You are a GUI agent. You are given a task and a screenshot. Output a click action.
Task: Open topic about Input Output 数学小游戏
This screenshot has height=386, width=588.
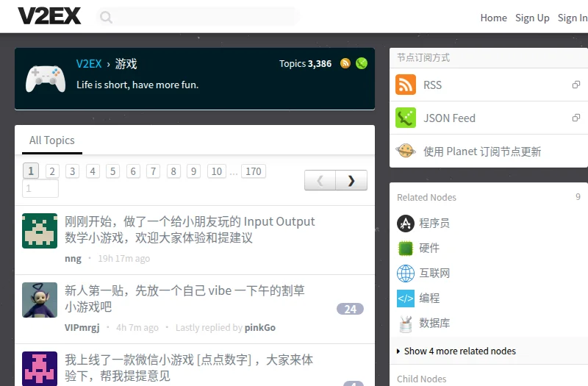pyautogui.click(x=190, y=229)
